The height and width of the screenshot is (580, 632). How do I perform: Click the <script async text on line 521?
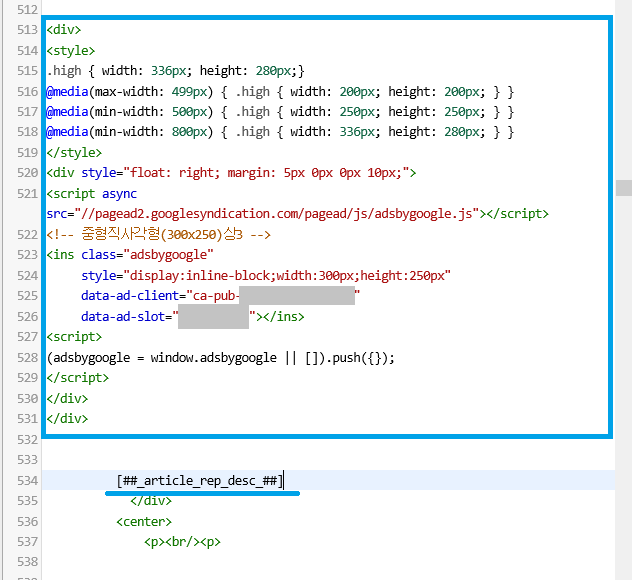tap(91, 194)
